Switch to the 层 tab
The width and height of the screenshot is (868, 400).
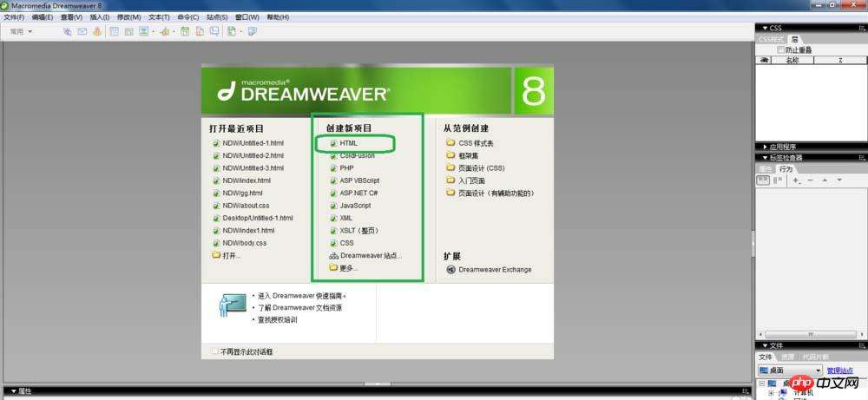[x=795, y=39]
